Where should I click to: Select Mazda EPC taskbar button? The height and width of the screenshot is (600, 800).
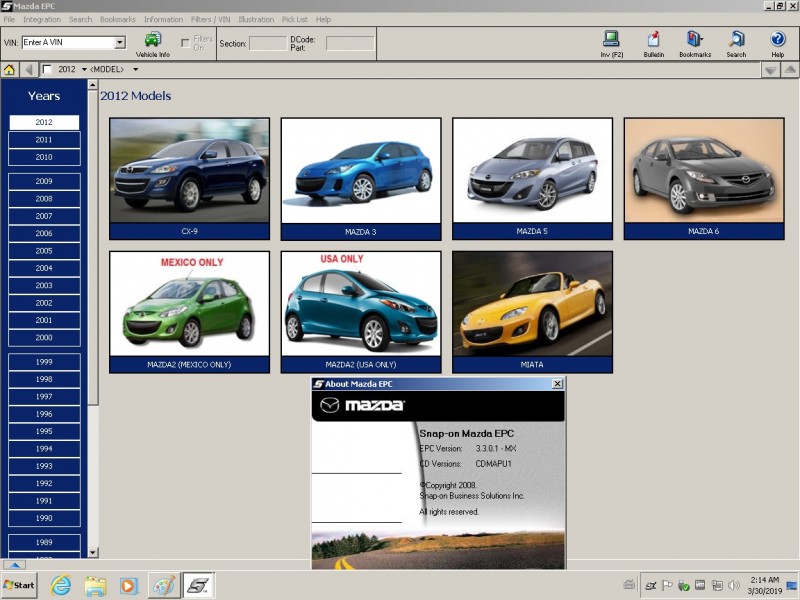[x=198, y=586]
